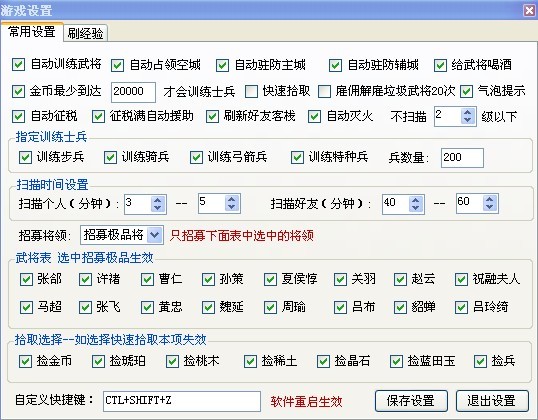The width and height of the screenshot is (538, 420).
Task: Click the gold minimum field showing 20000
Action: (x=133, y=92)
